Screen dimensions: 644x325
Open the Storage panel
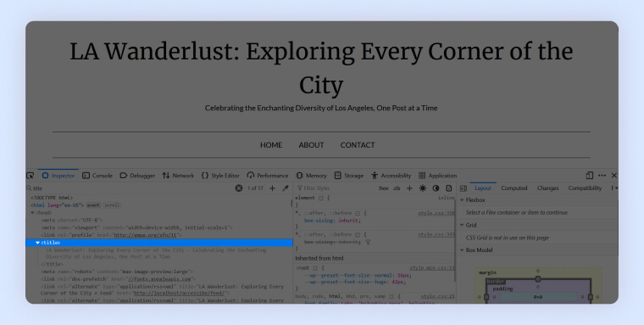(349, 176)
